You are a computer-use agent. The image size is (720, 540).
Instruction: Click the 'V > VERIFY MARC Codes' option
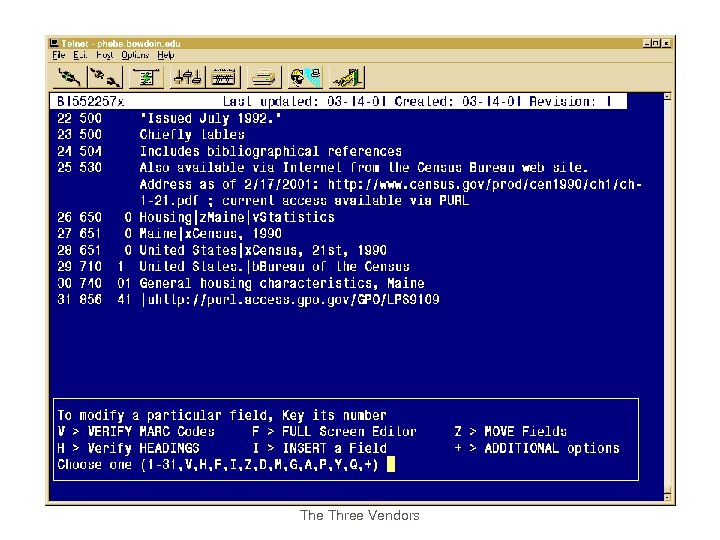point(136,431)
